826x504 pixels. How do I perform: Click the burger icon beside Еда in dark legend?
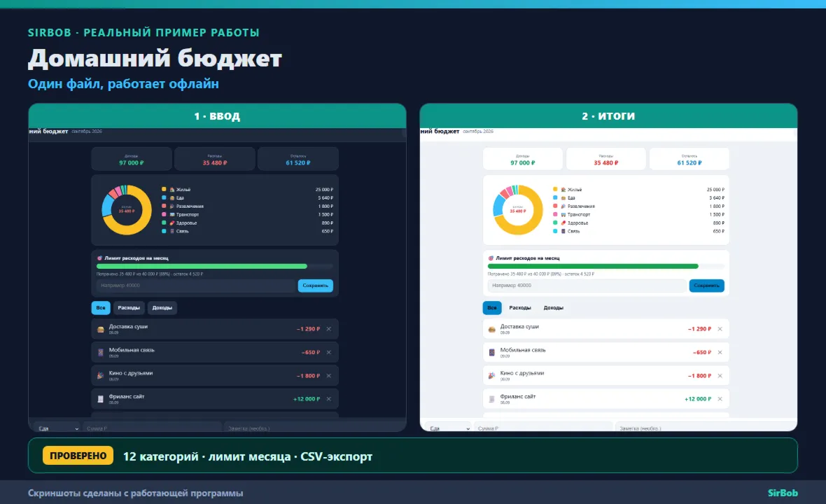coord(171,198)
